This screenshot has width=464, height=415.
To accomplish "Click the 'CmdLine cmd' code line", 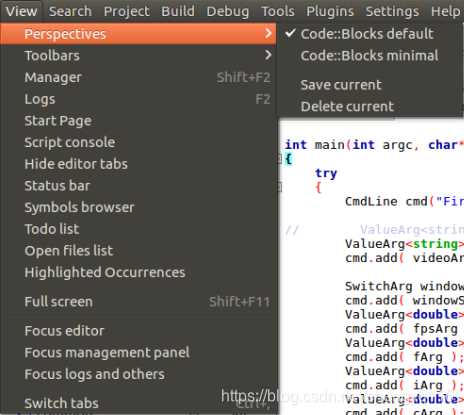I will pos(404,201).
